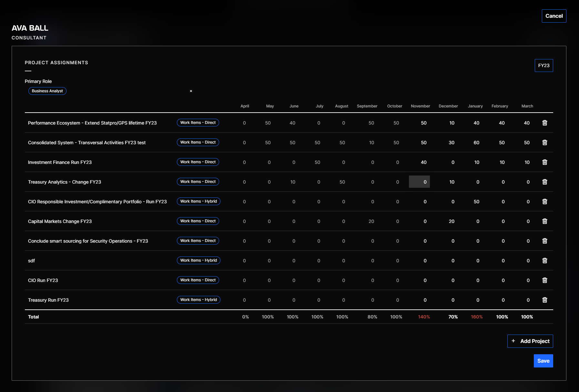Delete Performance Ecosystem project row with trash icon

tap(544, 123)
